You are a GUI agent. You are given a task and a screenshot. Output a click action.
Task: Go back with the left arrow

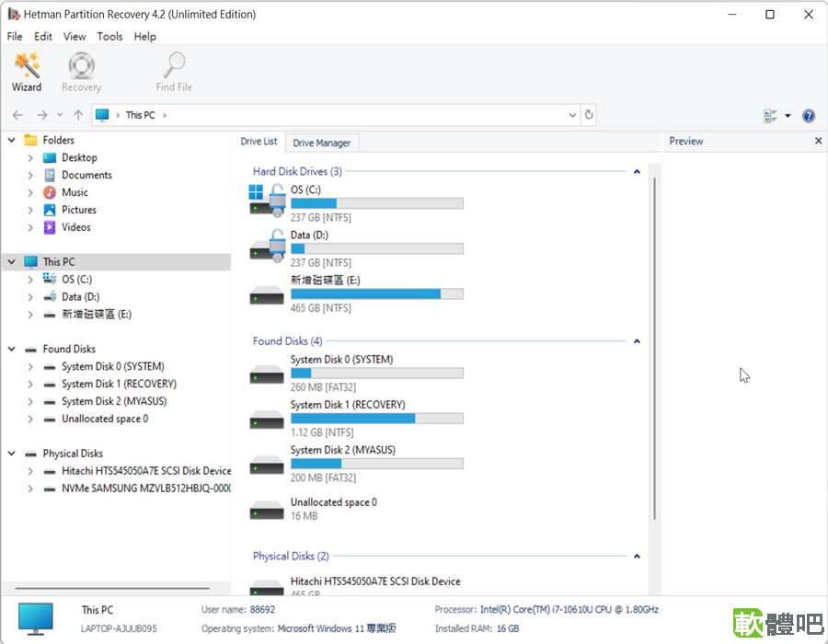[x=17, y=115]
